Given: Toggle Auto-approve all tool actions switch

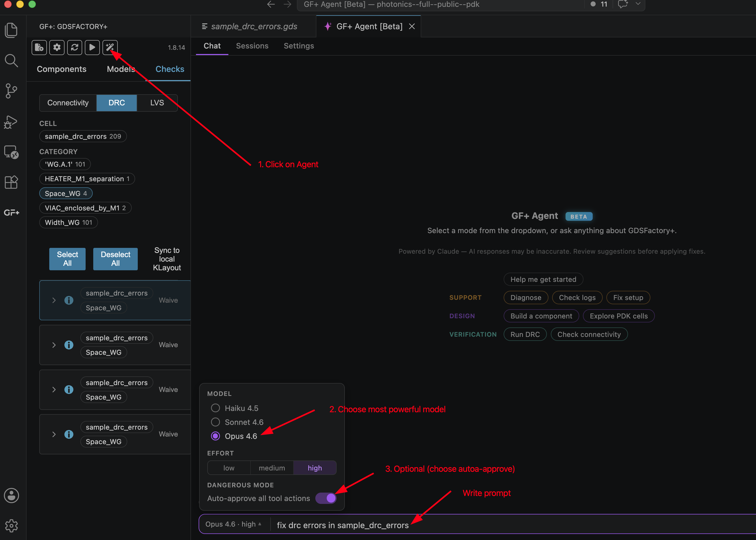Looking at the screenshot, I should click(x=326, y=498).
